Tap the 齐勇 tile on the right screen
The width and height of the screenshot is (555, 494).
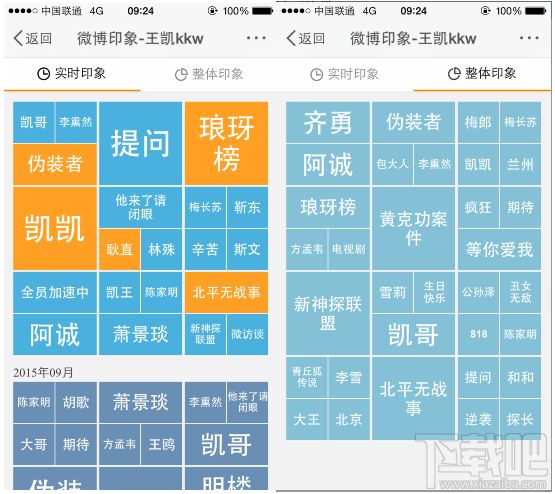(x=328, y=122)
